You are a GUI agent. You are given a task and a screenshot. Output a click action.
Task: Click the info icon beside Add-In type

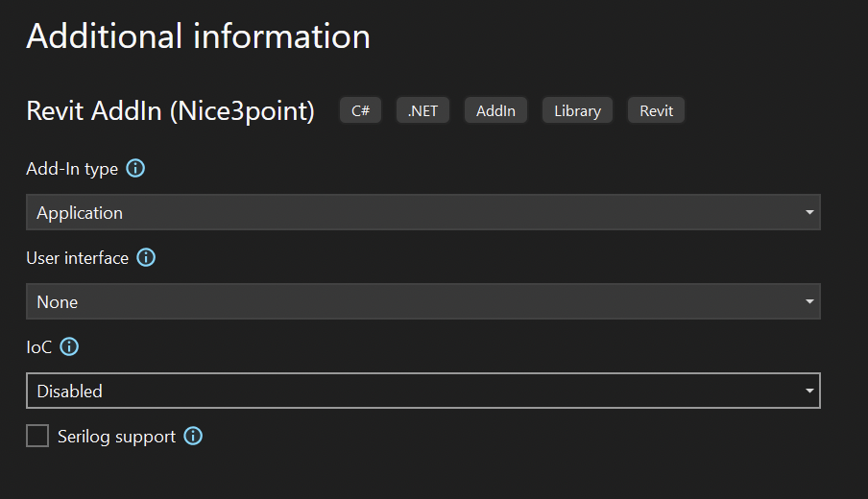135,169
